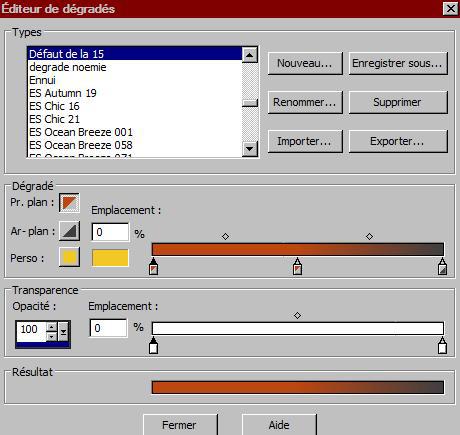Click the Ar-plan background color icon
The height and width of the screenshot is (435, 460).
(69, 231)
